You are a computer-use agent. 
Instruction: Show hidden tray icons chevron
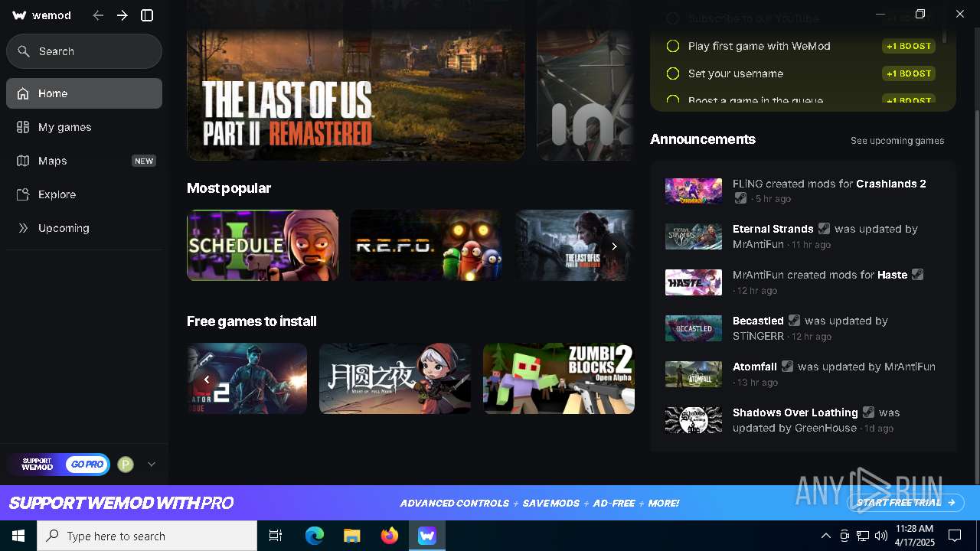(826, 536)
